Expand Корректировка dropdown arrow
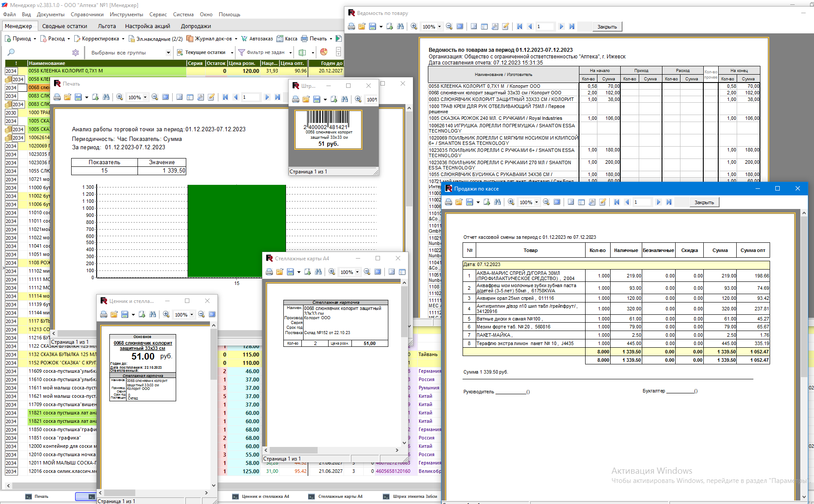814x504 pixels. [x=123, y=39]
